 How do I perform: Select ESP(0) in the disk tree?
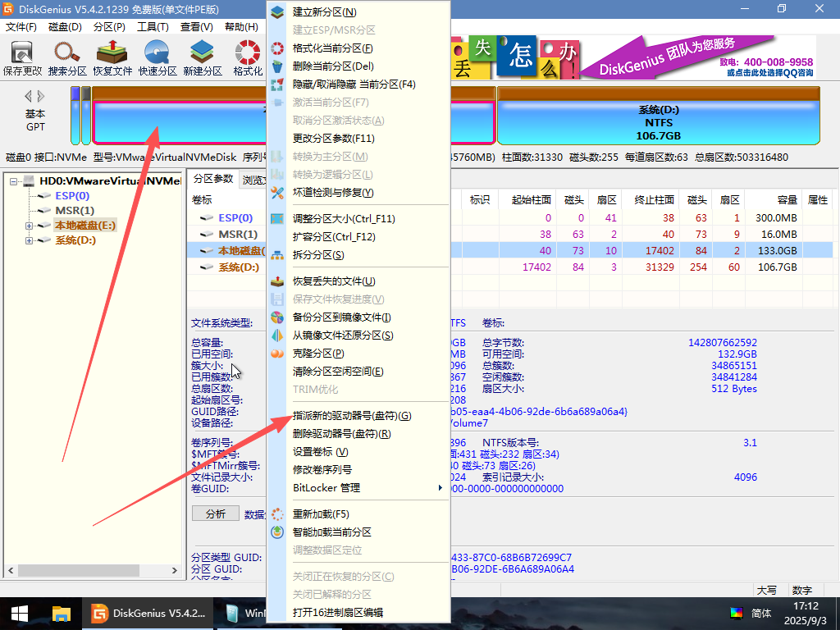tap(72, 196)
